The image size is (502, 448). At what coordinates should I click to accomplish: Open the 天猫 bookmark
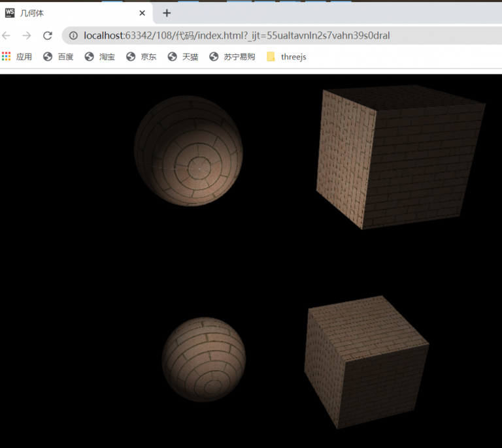tap(183, 57)
